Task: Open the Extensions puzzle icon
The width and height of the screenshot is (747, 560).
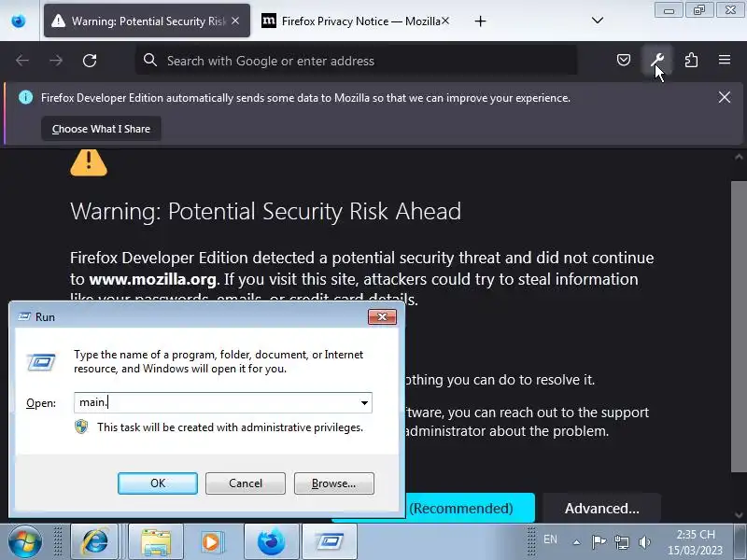Action: [x=691, y=60]
